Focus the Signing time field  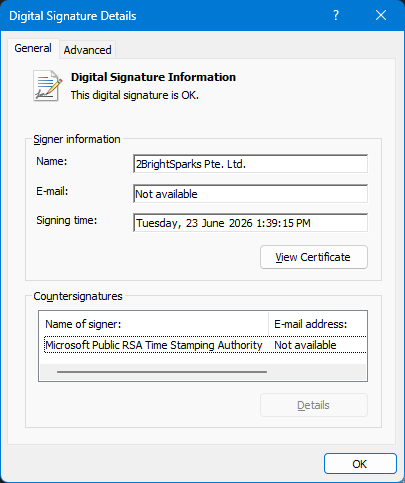pos(250,223)
